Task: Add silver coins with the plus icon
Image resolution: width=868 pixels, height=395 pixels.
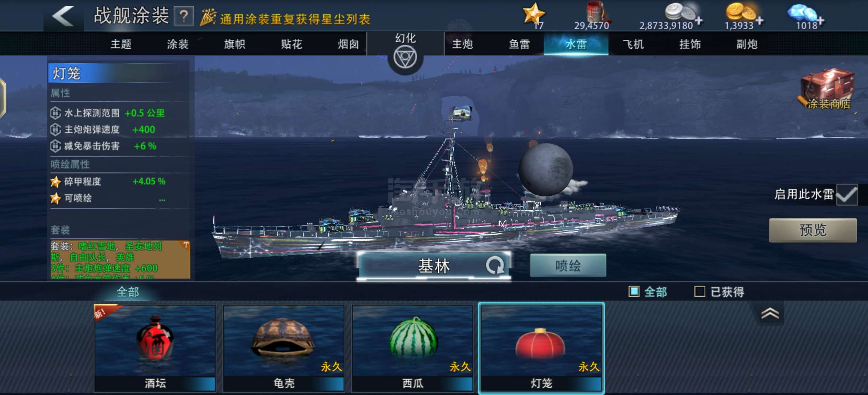Action: 698,21
